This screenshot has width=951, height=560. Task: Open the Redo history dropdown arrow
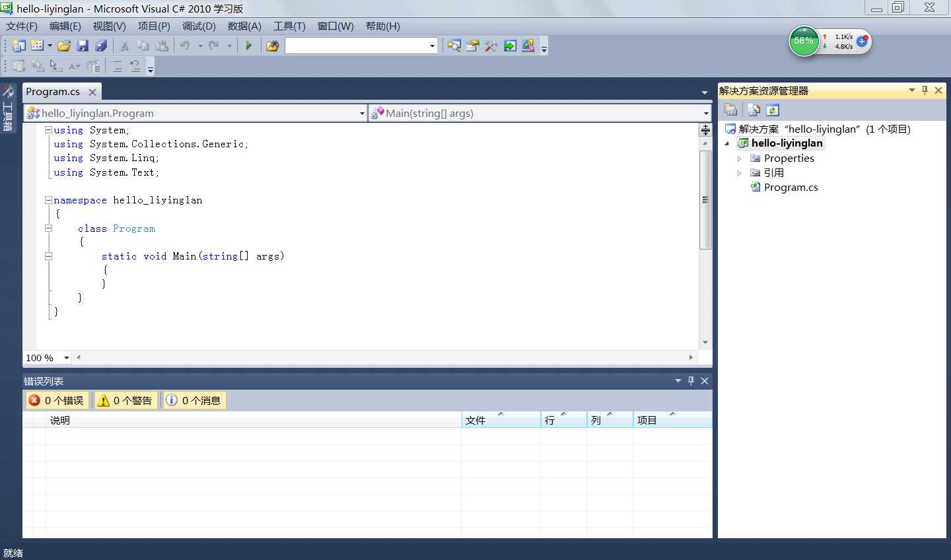[229, 46]
